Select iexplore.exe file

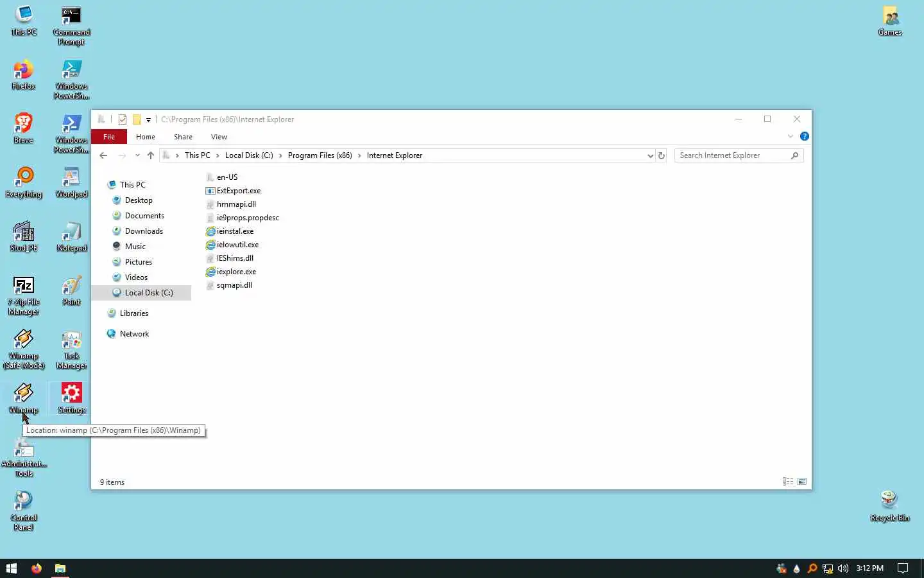231,272
